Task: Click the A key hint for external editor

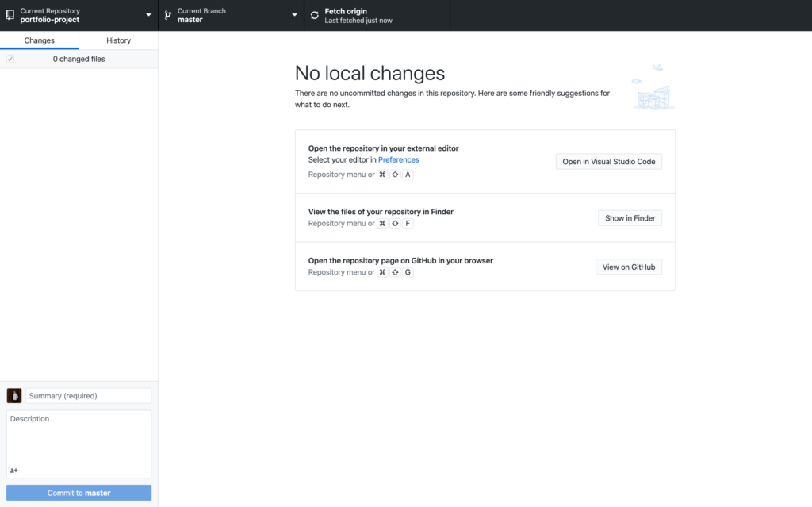Action: coord(408,175)
